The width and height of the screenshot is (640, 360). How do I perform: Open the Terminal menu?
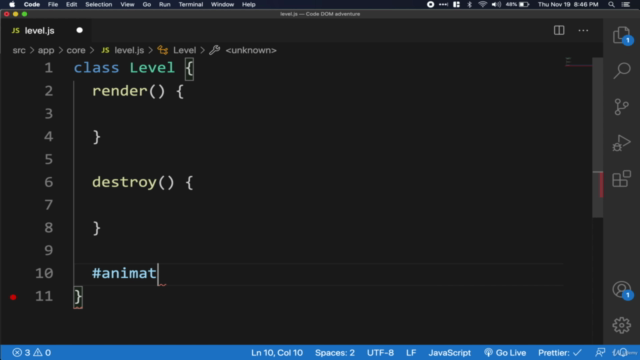[x=191, y=4]
